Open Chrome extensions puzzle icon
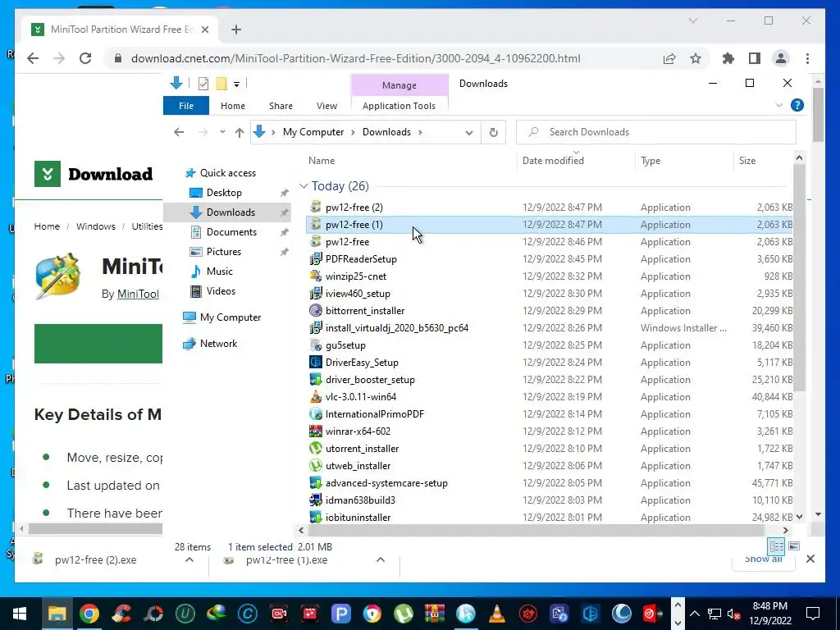The width and height of the screenshot is (840, 630). (728, 58)
